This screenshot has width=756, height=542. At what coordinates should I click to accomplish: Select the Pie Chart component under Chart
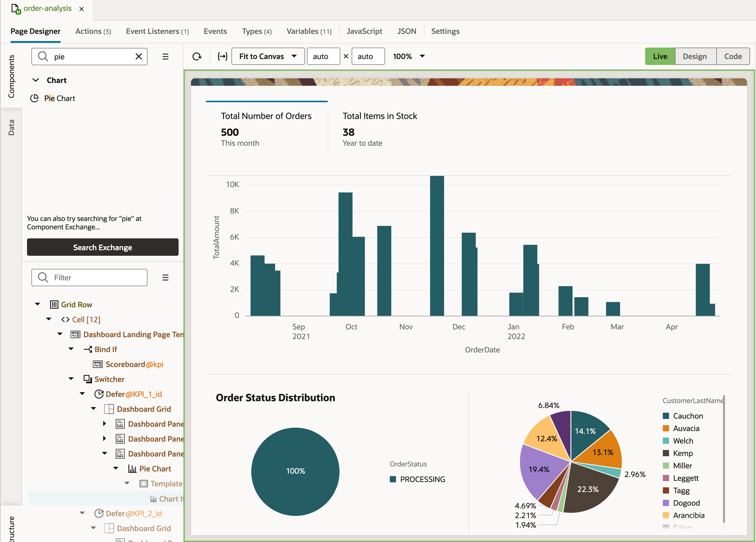point(60,98)
